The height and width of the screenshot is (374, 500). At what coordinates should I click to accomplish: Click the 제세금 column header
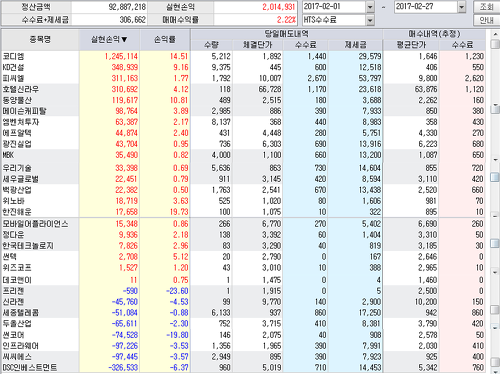pos(355,45)
